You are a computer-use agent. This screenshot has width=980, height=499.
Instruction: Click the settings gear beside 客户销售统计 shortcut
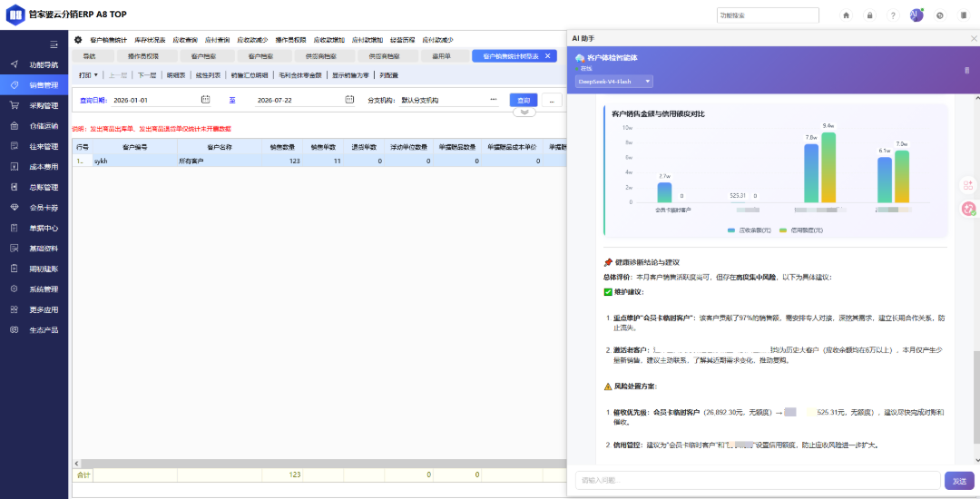click(x=78, y=39)
